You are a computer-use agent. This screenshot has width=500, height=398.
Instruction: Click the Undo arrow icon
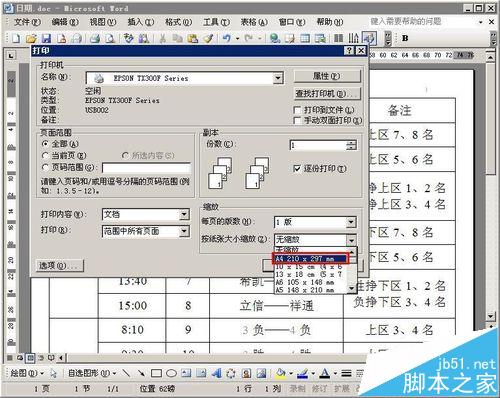point(227,38)
